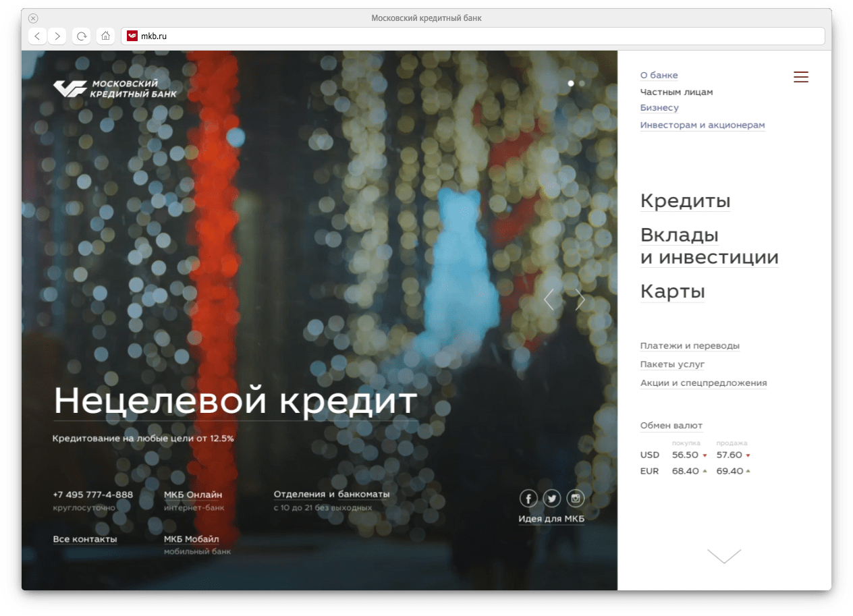Show next slide with right arrow

coord(580,299)
